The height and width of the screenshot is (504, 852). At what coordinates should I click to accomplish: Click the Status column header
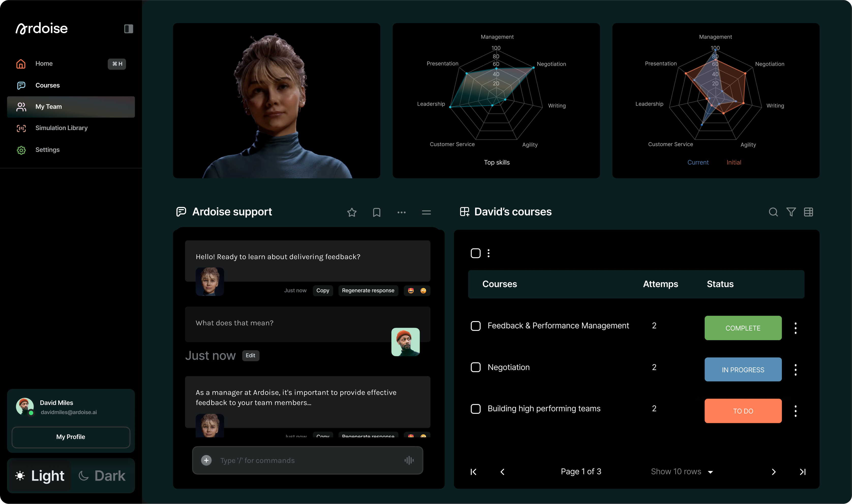(720, 284)
